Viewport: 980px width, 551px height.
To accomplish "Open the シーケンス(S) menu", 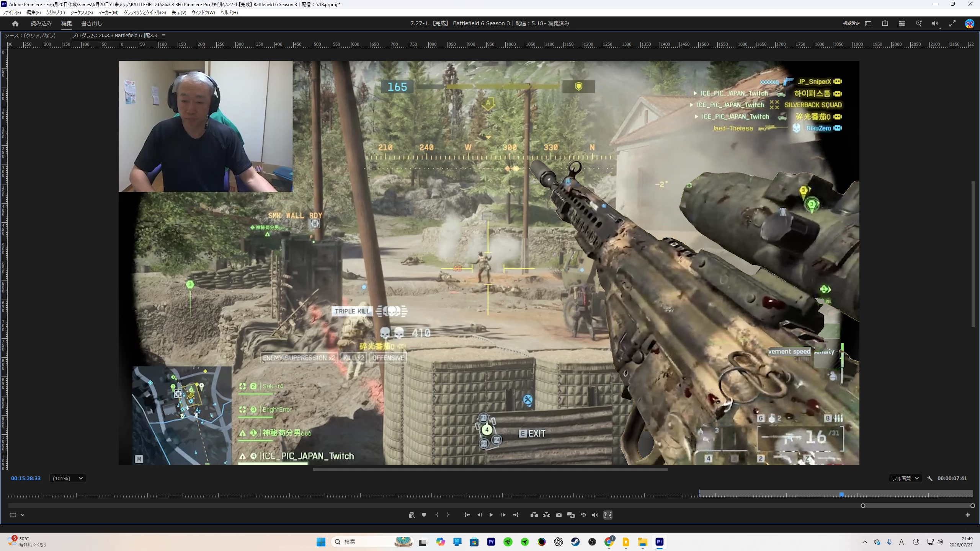I will point(82,13).
